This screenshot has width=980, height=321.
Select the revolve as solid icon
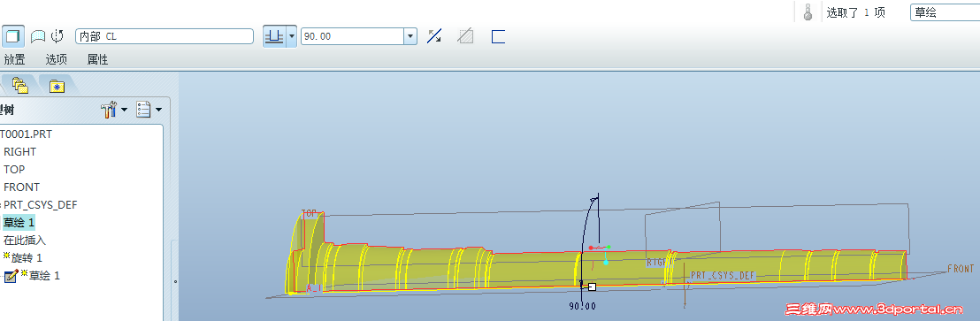(12, 36)
